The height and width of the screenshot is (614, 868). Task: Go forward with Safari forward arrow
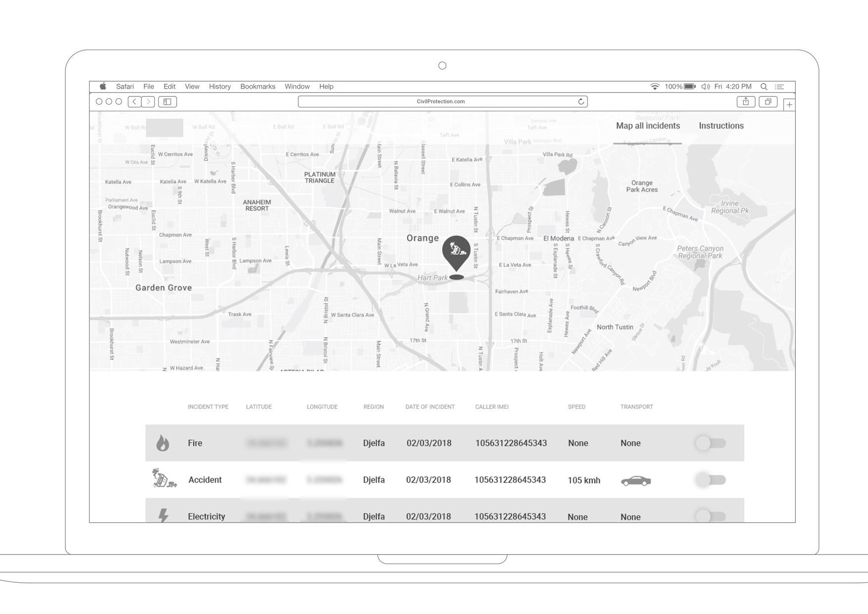pyautogui.click(x=148, y=102)
